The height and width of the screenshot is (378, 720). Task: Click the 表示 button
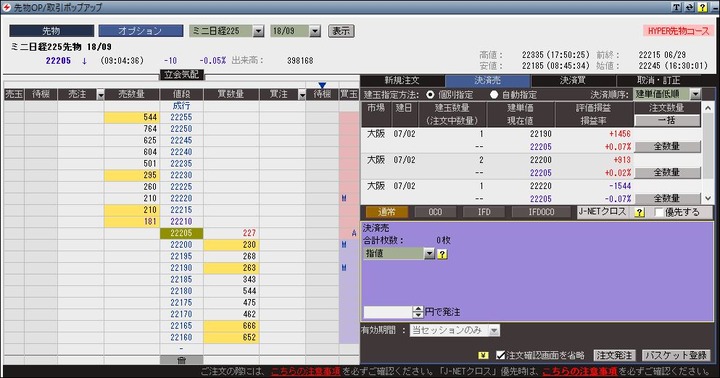[x=341, y=31]
